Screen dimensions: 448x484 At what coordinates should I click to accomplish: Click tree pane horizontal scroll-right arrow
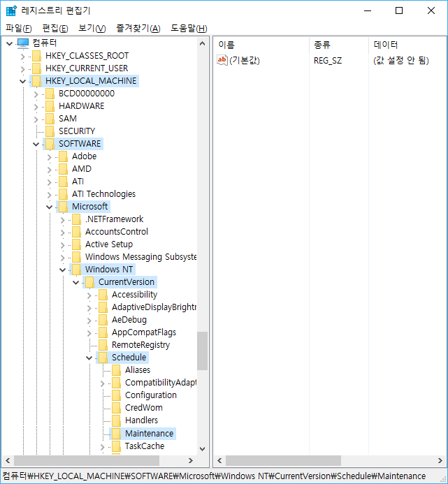click(191, 460)
